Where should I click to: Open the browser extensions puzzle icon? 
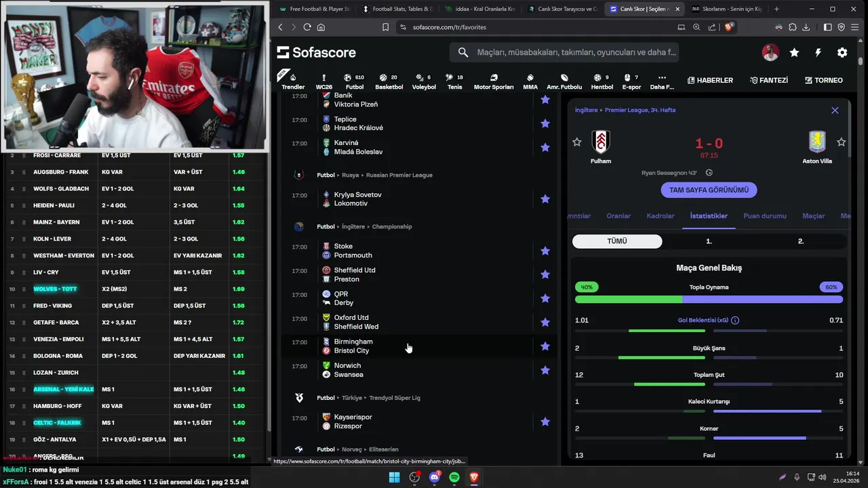coord(793,27)
